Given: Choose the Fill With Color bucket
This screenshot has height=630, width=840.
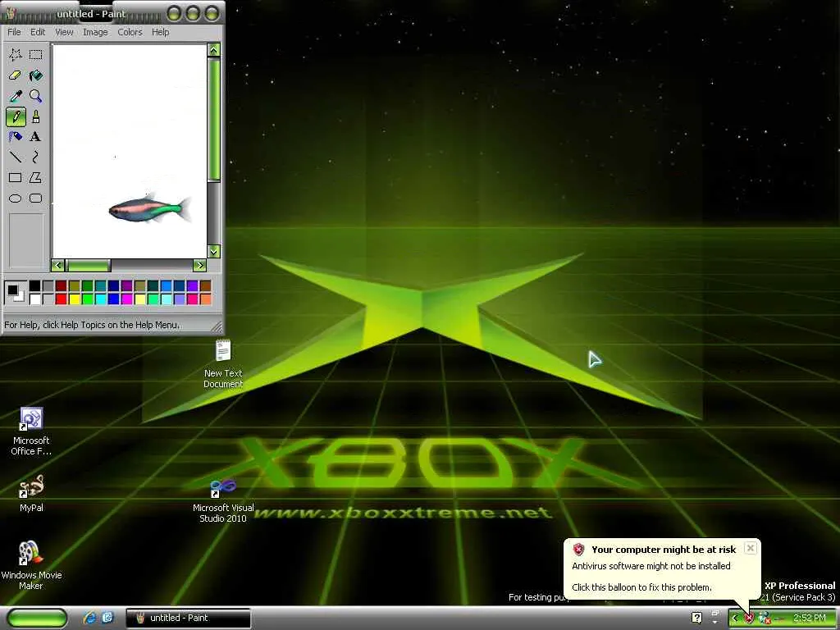Looking at the screenshot, I should click(36, 75).
